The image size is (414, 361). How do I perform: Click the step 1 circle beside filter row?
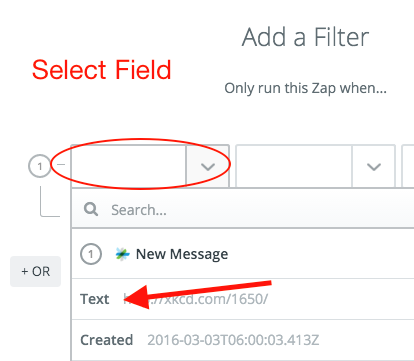click(x=40, y=166)
